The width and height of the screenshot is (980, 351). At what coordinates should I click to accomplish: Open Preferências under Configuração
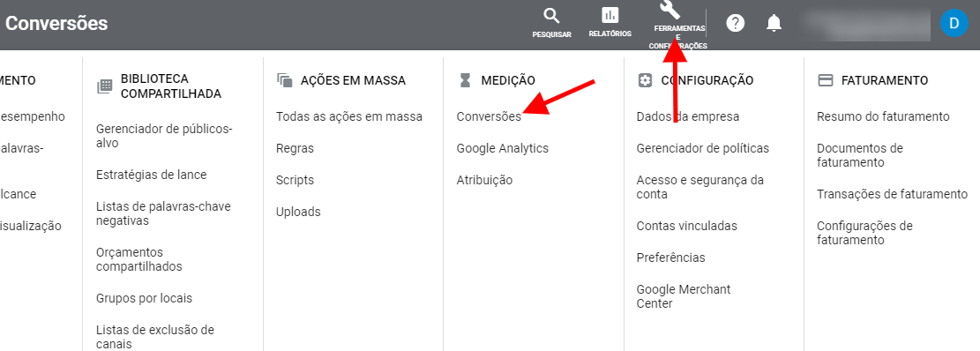[670, 258]
